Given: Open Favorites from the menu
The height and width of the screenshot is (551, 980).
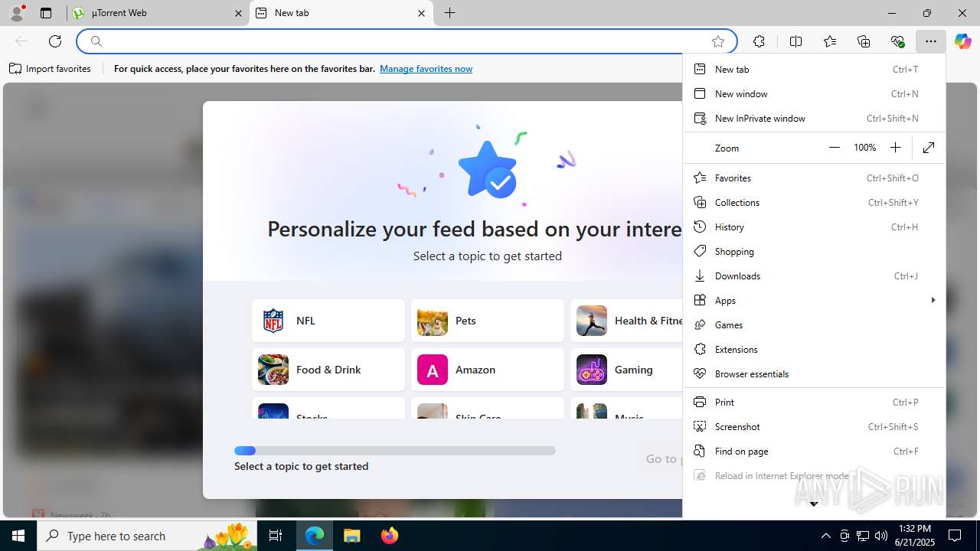Looking at the screenshot, I should [x=814, y=178].
